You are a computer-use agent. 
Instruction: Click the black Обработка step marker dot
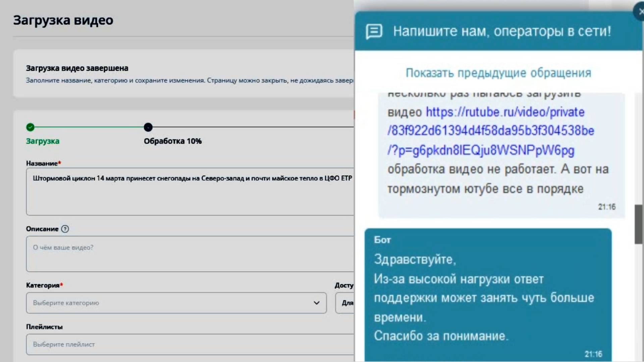pyautogui.click(x=148, y=127)
